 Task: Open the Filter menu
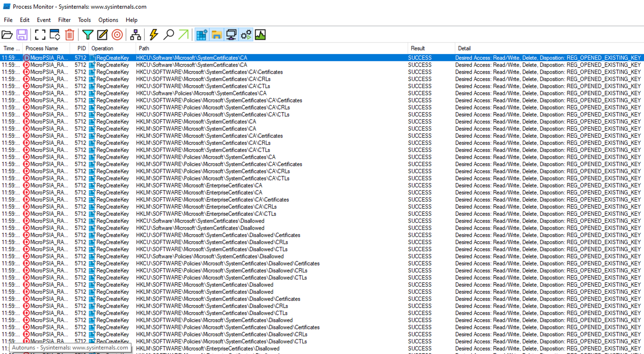pyautogui.click(x=64, y=20)
